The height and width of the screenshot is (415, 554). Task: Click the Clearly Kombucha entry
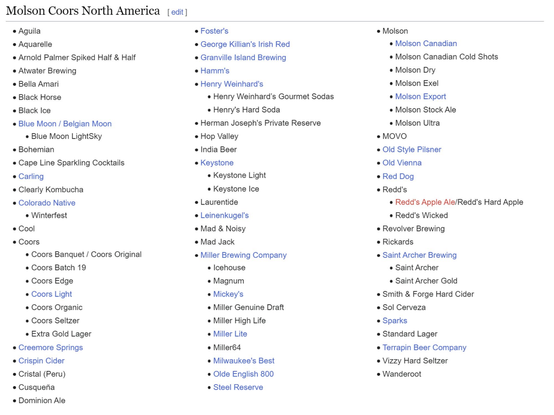coord(51,189)
